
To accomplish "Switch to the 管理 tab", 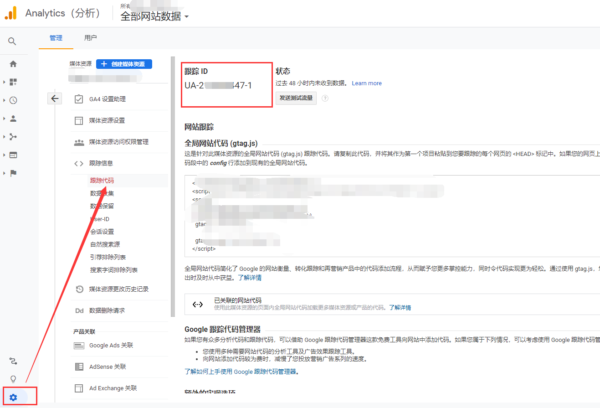I will coord(56,38).
